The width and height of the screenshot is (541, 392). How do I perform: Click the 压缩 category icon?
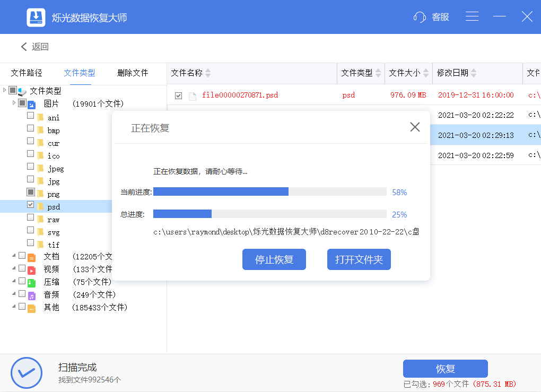click(32, 283)
